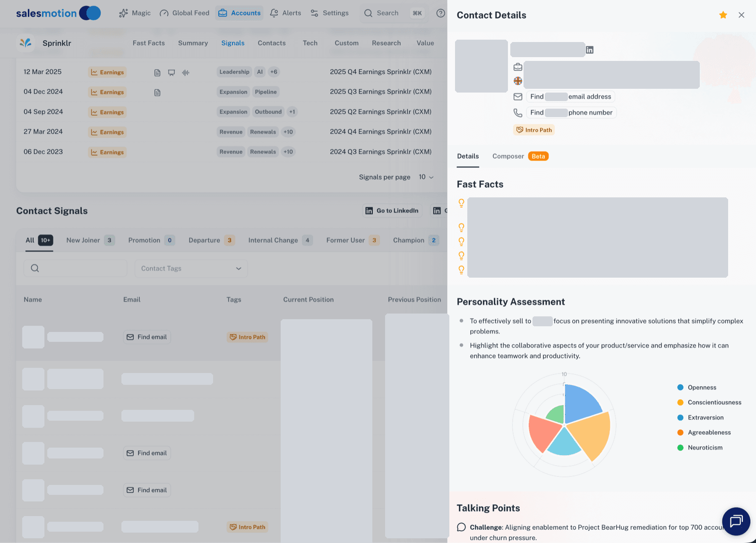Click Go to LinkedIn button

(392, 211)
